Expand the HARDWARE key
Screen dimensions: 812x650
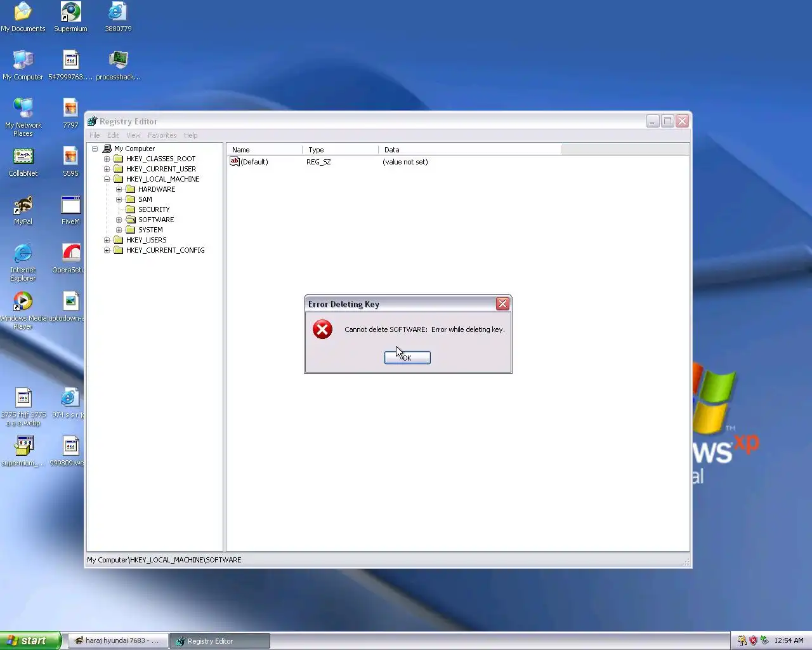(x=119, y=189)
